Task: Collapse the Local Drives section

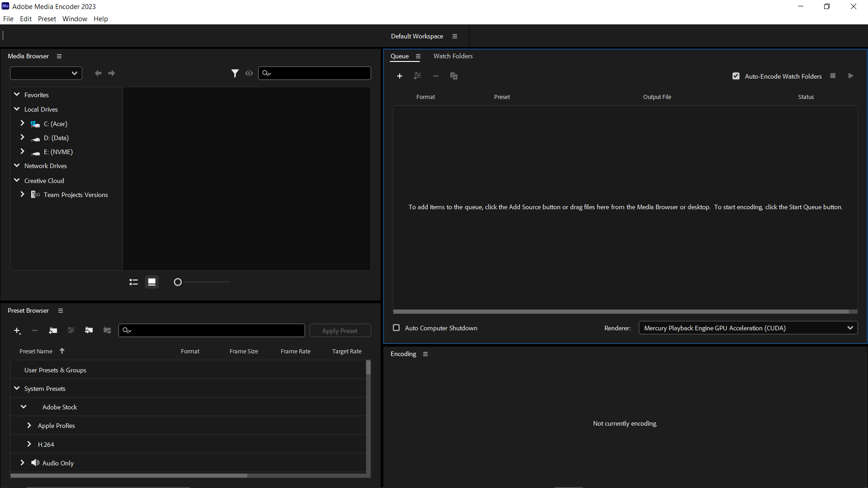Action: (17, 109)
